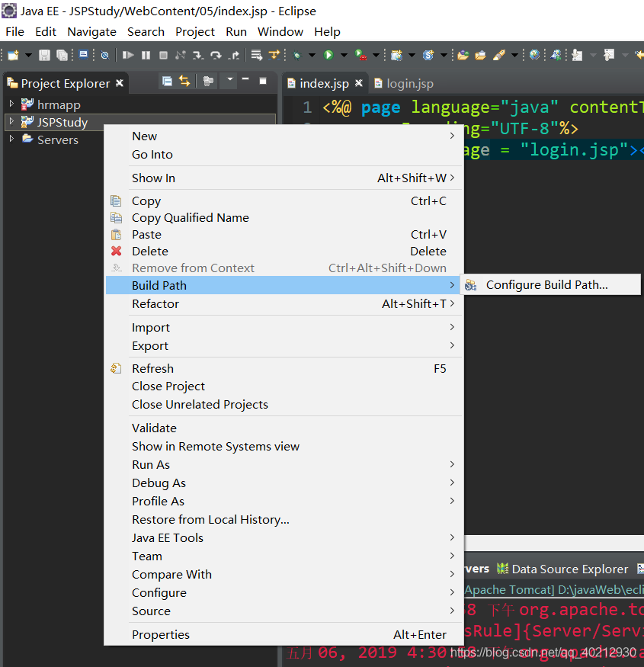Choose Refresh in context menu
This screenshot has height=667, width=644.
coord(284,368)
